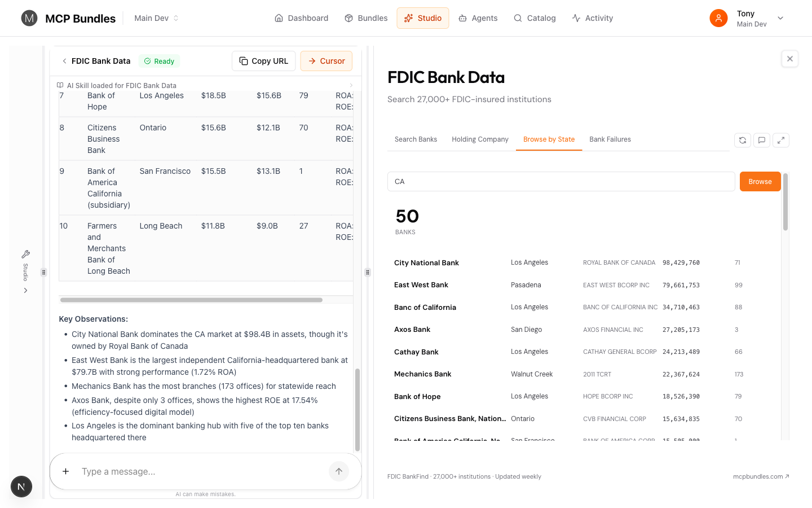812x508 pixels.
Task: Expand the AI Skill loaded banner chevron
Action: coord(351,85)
